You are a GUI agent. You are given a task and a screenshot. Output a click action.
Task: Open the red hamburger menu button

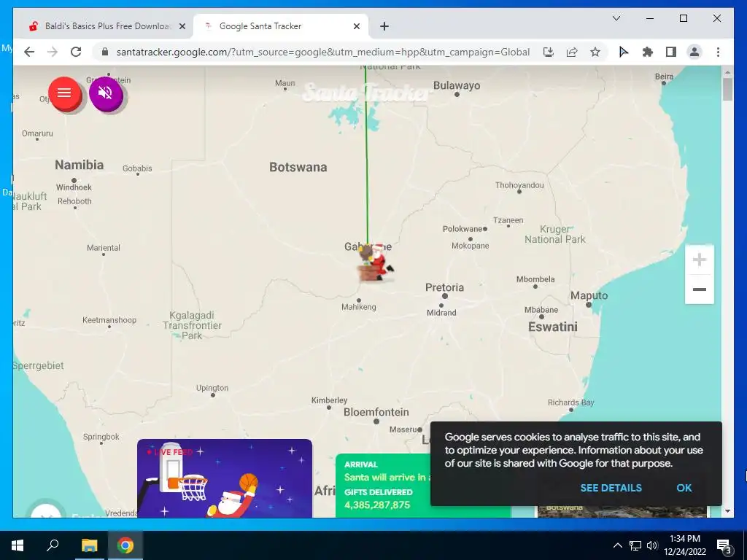coord(64,93)
